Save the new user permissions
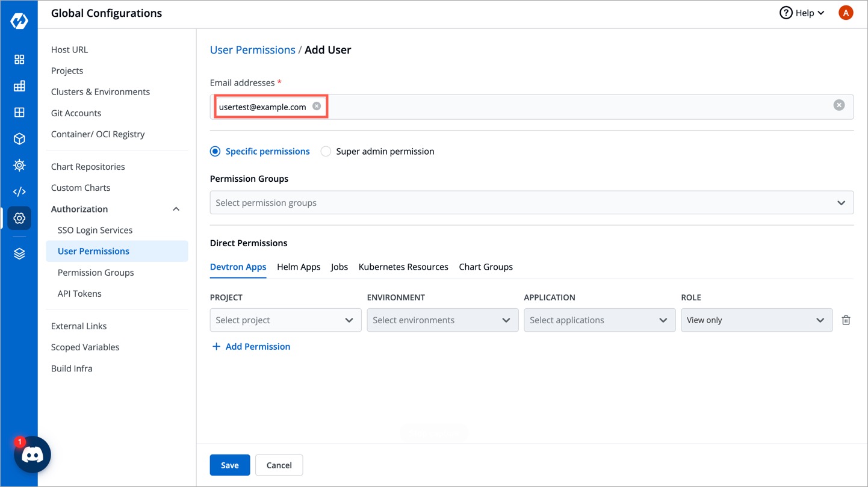 click(x=229, y=465)
